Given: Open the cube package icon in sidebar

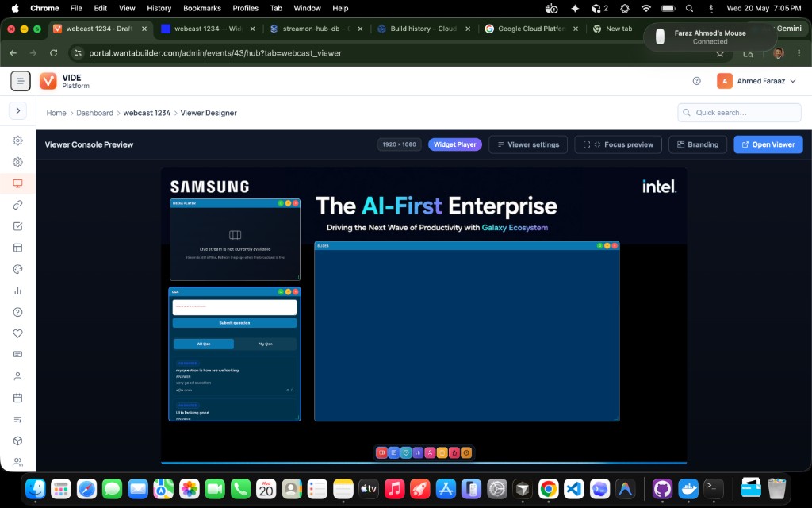Looking at the screenshot, I should point(17,441).
